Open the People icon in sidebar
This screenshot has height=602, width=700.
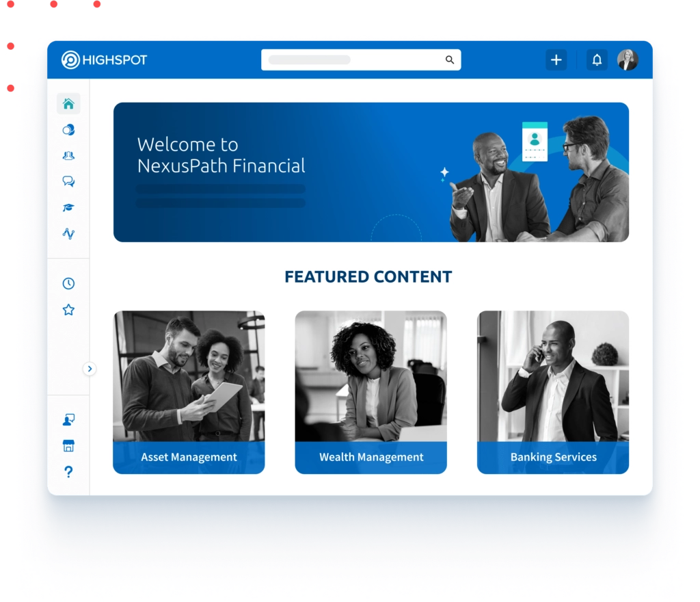68,156
